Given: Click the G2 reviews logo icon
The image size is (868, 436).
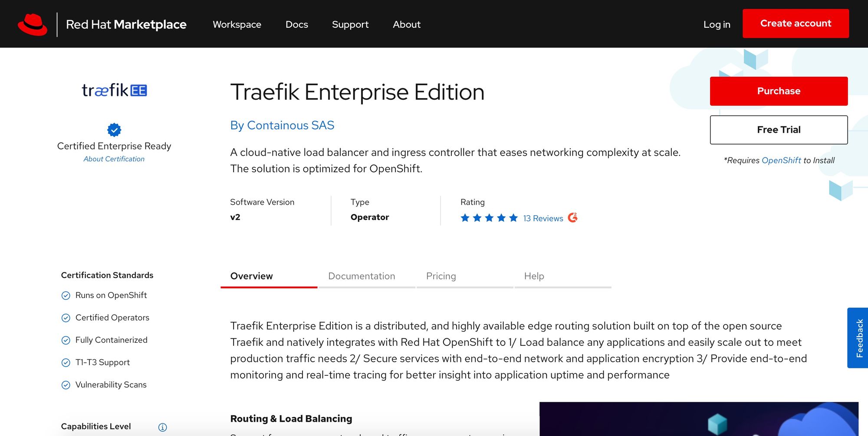Looking at the screenshot, I should [x=573, y=217].
